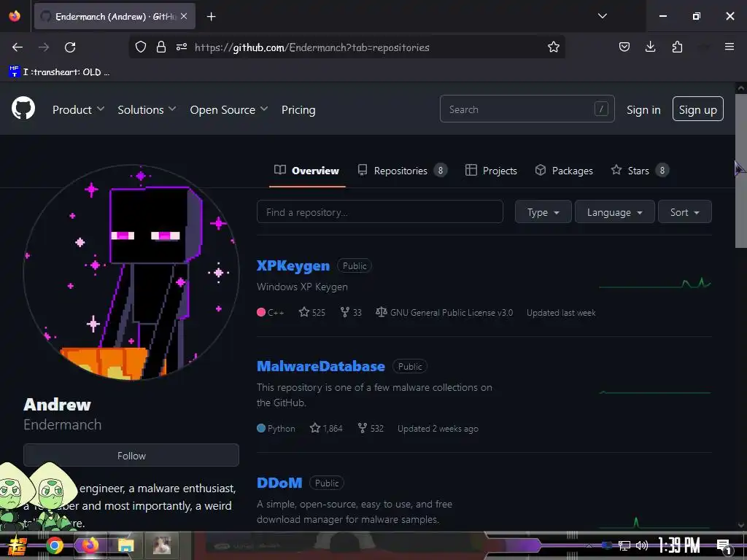
Task: Open the MalwareDatabase repository
Action: 321,366
